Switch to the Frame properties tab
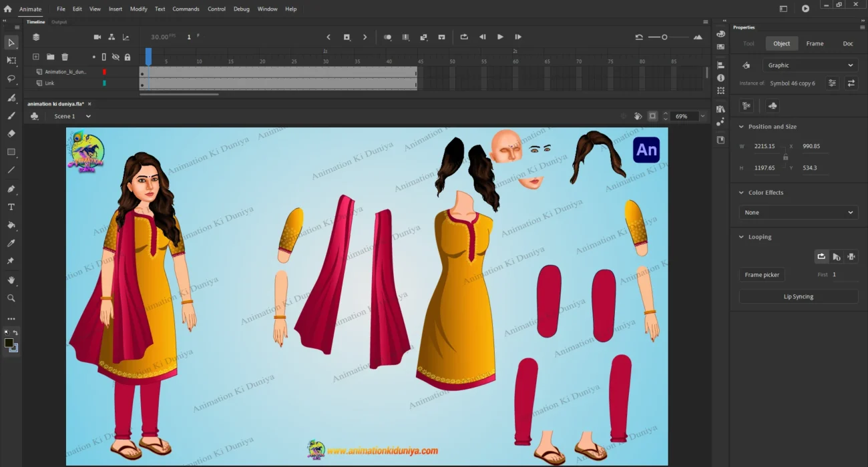The image size is (868, 467). 815,44
